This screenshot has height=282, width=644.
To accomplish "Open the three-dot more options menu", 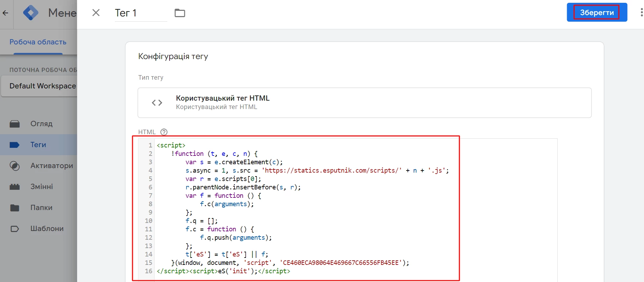I will click(x=641, y=13).
